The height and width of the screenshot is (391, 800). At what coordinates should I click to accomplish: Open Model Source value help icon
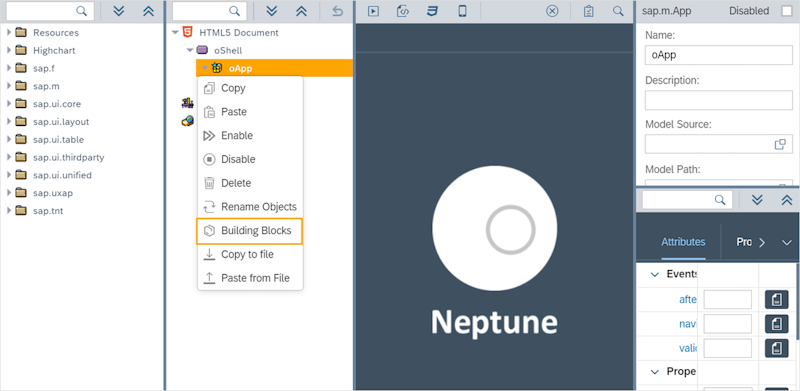pos(780,144)
